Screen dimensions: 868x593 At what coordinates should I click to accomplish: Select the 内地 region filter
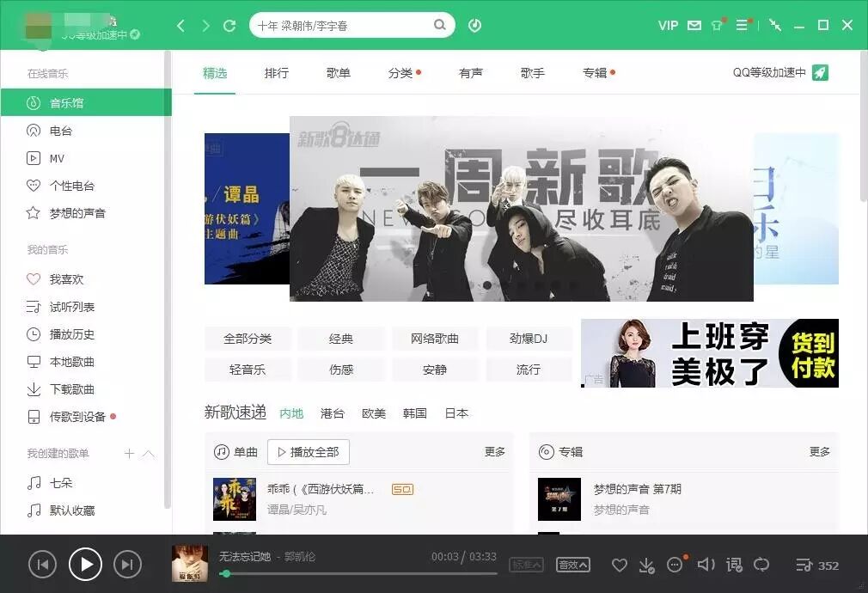[x=291, y=413]
